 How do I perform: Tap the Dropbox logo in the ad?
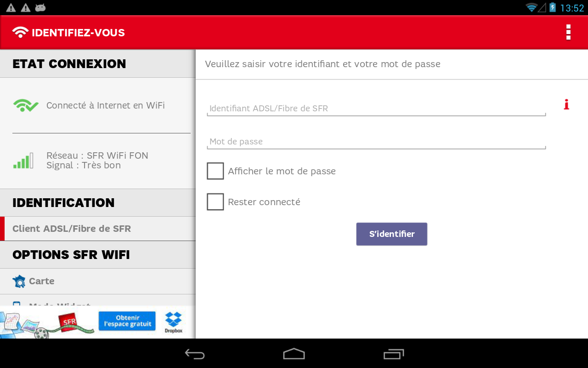[x=174, y=322]
